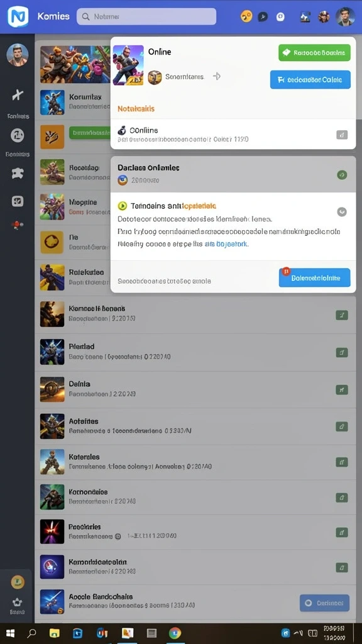Open the Rocadag game thumbnail
The height and width of the screenshot is (644, 362).
[52, 172]
